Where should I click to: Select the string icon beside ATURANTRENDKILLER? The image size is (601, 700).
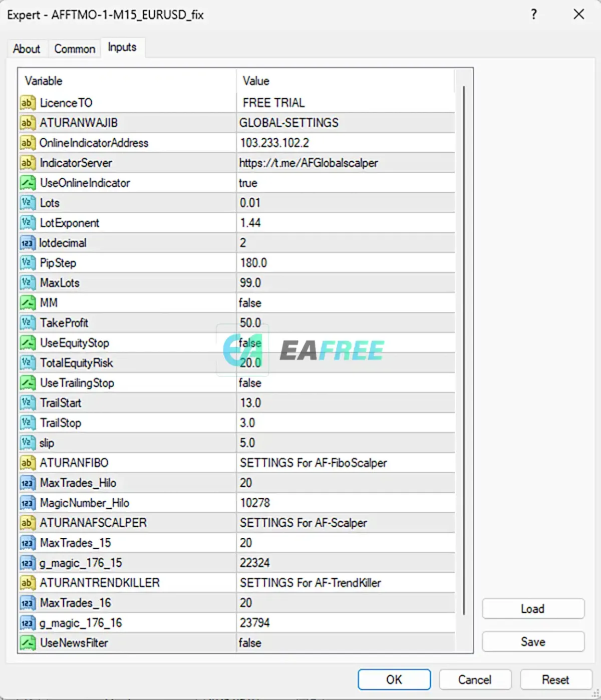pyautogui.click(x=27, y=583)
